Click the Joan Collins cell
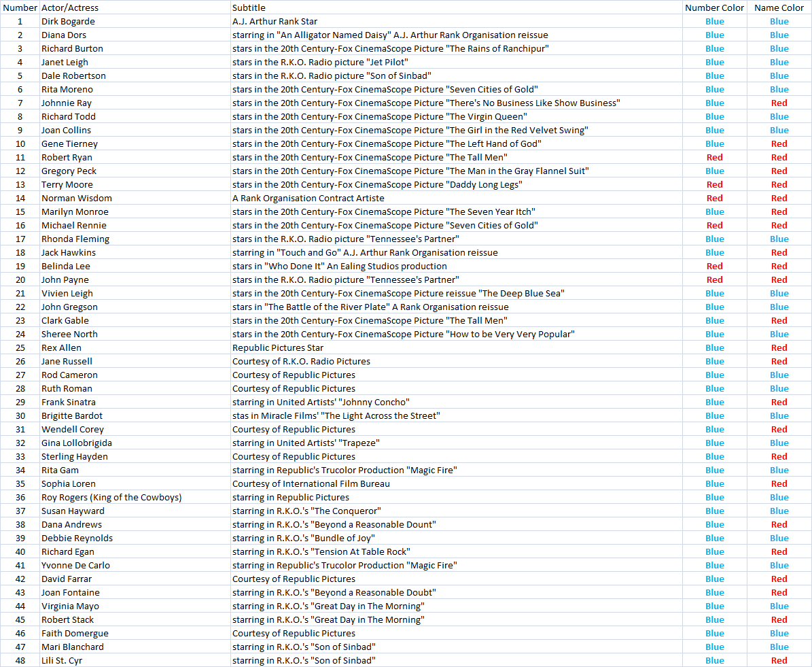This screenshot has height=667, width=812. coord(135,130)
